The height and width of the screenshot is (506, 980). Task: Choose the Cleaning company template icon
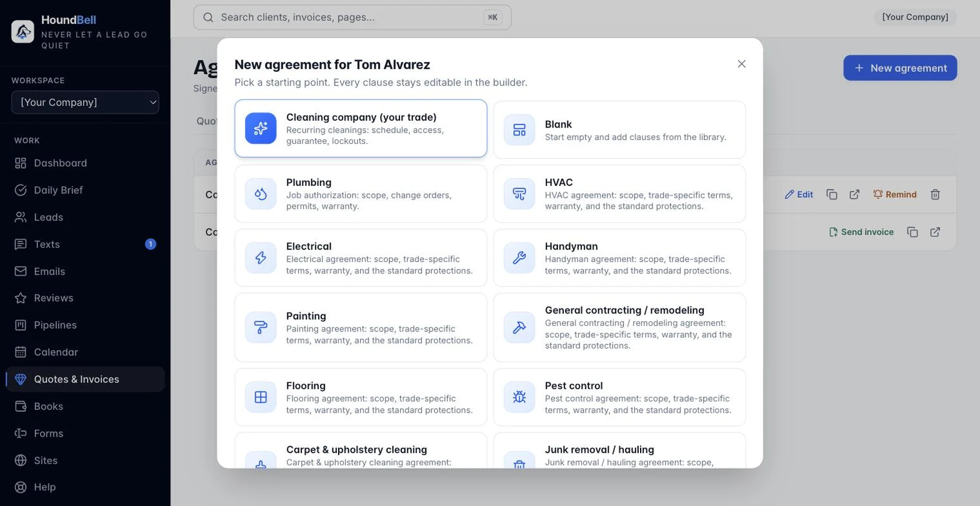[261, 128]
